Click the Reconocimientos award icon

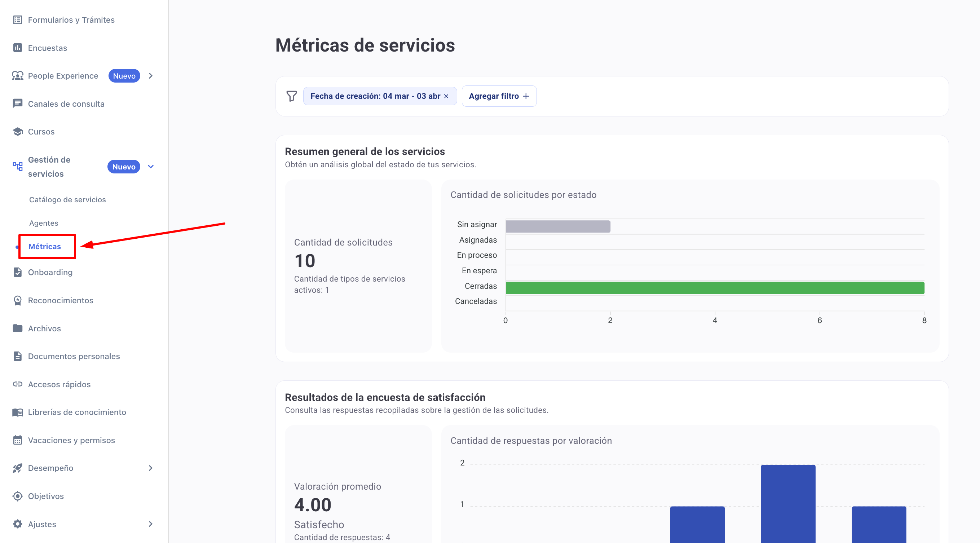coord(18,300)
